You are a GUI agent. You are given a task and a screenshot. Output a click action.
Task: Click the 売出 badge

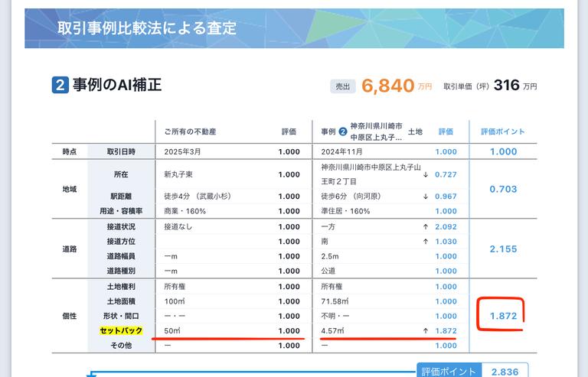342,86
